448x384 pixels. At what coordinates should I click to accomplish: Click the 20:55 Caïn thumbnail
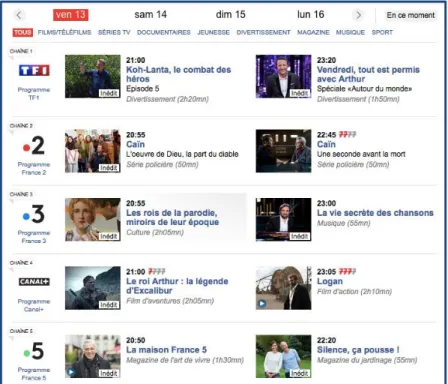coord(93,151)
